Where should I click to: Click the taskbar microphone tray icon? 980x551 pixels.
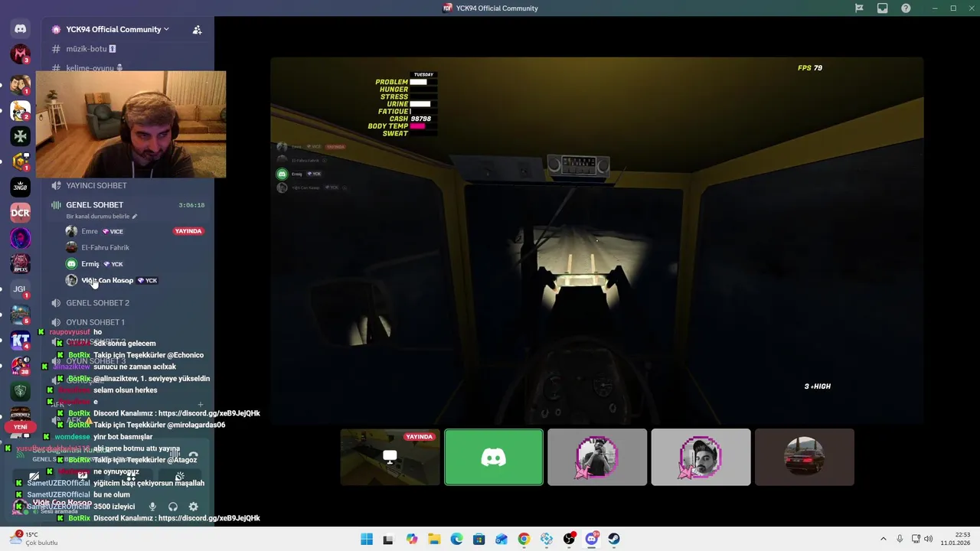point(900,539)
